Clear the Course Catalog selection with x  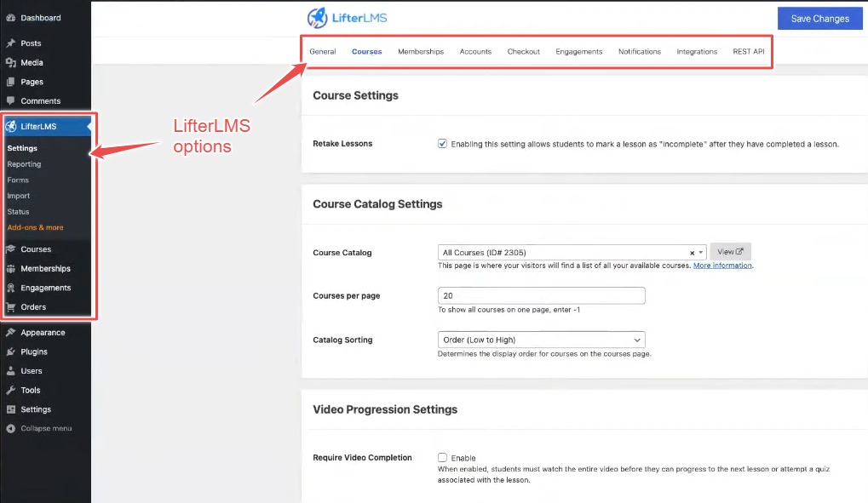(692, 253)
